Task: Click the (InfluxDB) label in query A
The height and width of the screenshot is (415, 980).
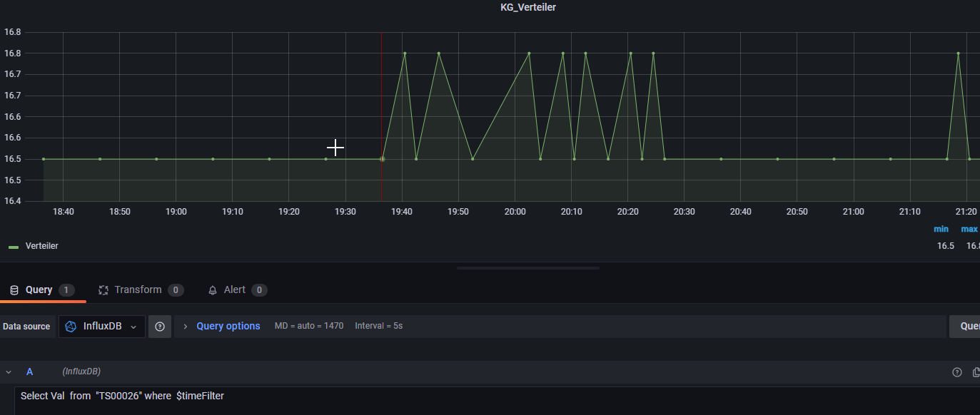Action: pos(81,372)
